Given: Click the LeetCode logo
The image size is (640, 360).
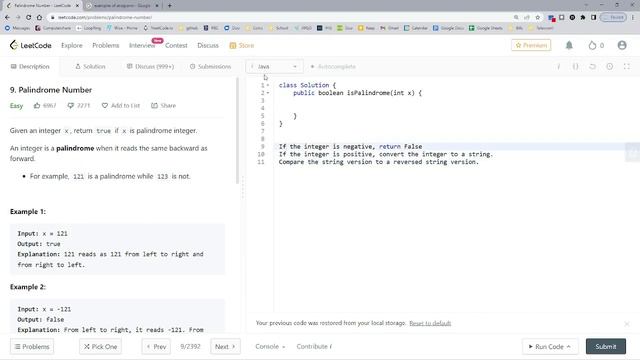Looking at the screenshot, I should (x=31, y=45).
